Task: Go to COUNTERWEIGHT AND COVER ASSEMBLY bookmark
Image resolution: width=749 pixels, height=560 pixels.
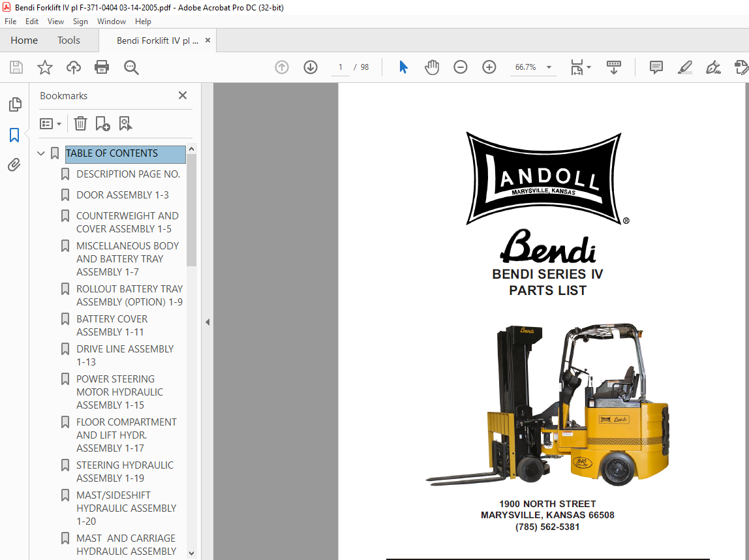Action: click(x=127, y=223)
